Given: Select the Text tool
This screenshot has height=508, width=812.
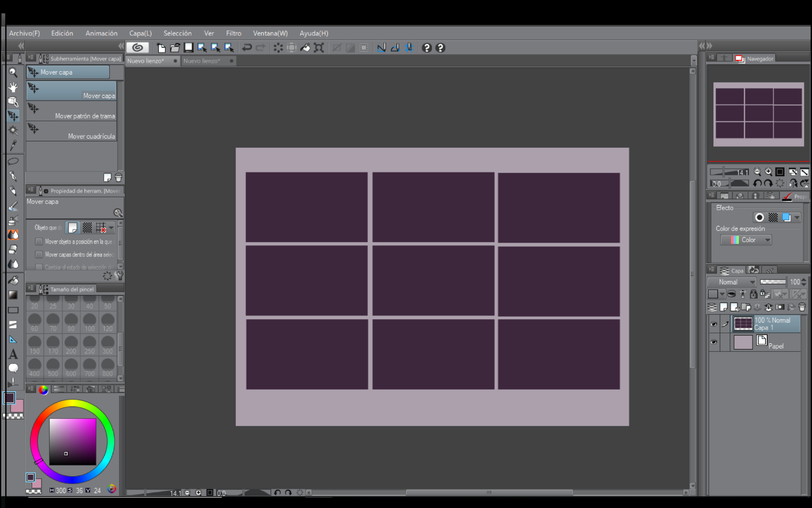Looking at the screenshot, I should pyautogui.click(x=13, y=354).
